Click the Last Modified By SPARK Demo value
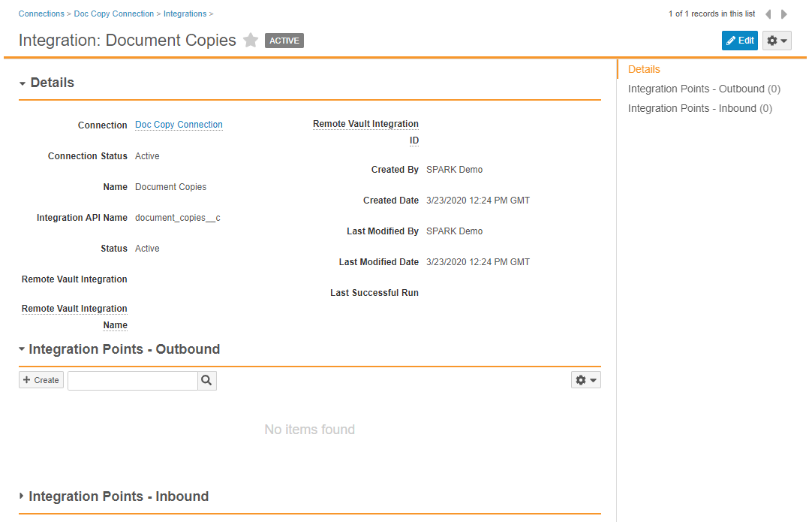812x522 pixels. click(454, 231)
